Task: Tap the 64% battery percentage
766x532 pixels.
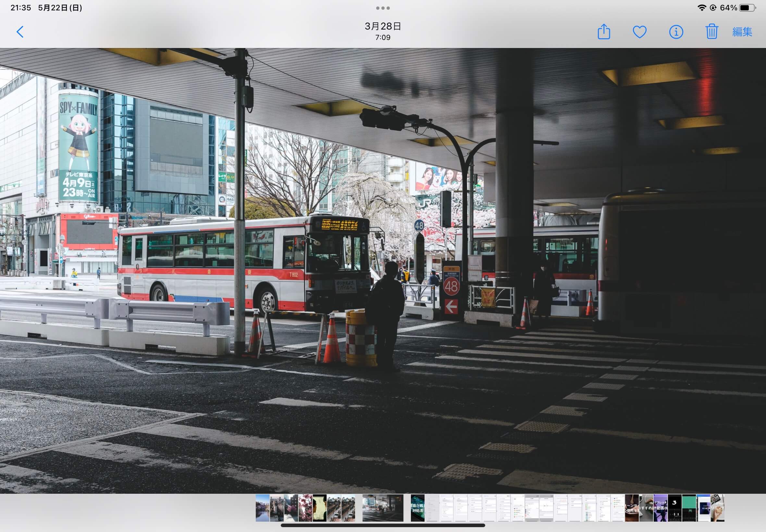Action: 728,8
